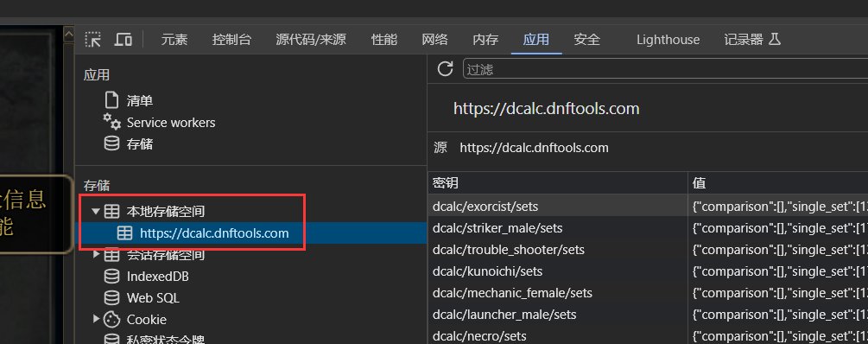
Task: Select the dcalc/necro/sets key row
Action: click(557, 335)
